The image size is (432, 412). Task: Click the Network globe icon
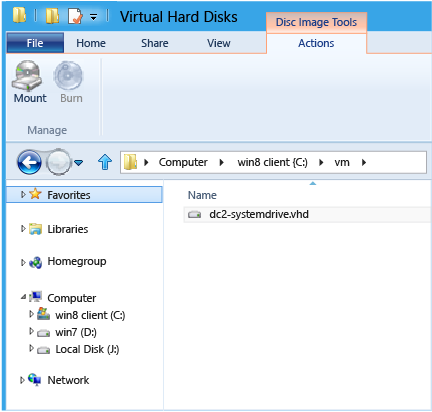[35, 379]
